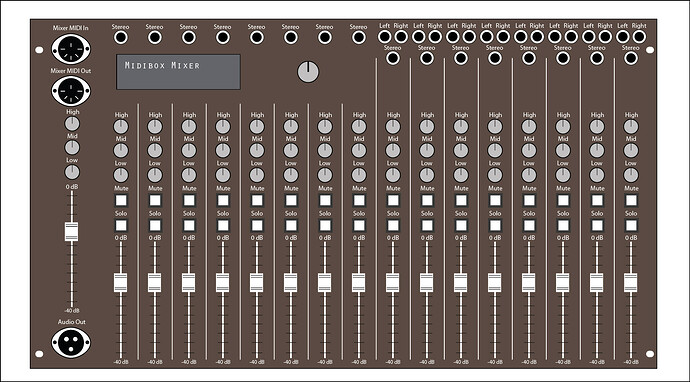Click the Left jack of the last channel
The width and height of the screenshot is (690, 382).
coord(623,37)
